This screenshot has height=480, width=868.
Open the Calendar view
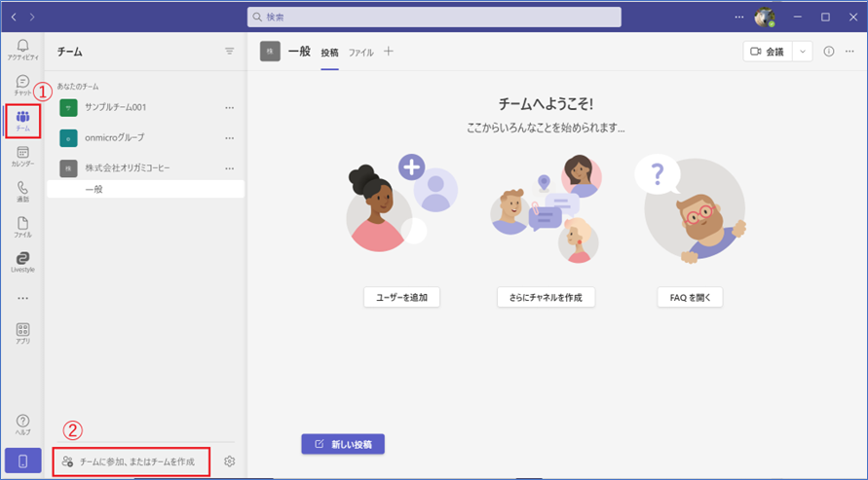click(x=22, y=157)
